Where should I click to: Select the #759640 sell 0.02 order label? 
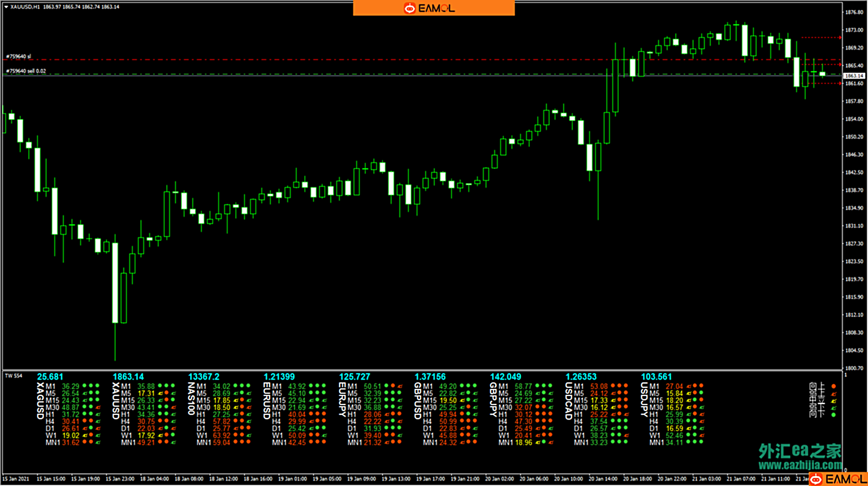[x=26, y=71]
